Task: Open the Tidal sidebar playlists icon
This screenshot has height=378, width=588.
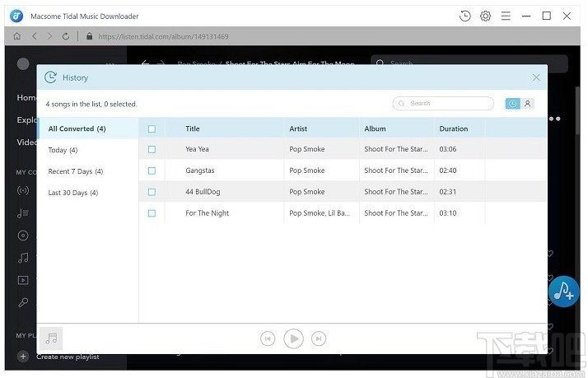Action: 23,213
